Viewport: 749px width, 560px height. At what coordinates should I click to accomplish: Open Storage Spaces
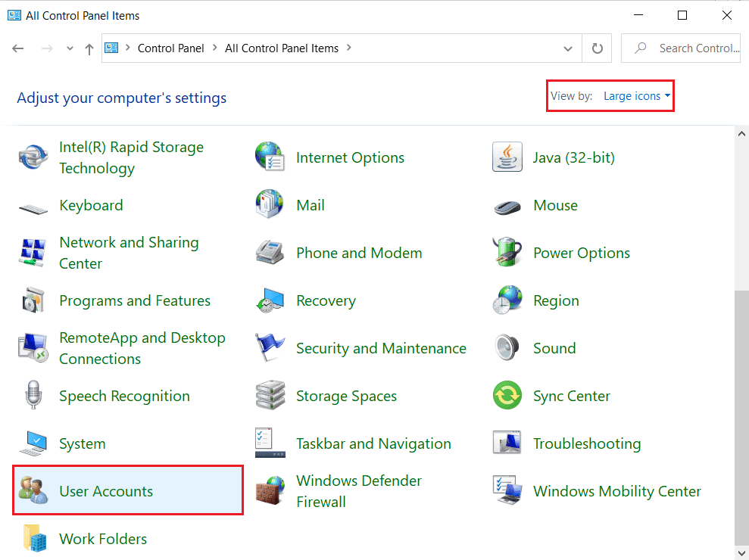pos(345,396)
